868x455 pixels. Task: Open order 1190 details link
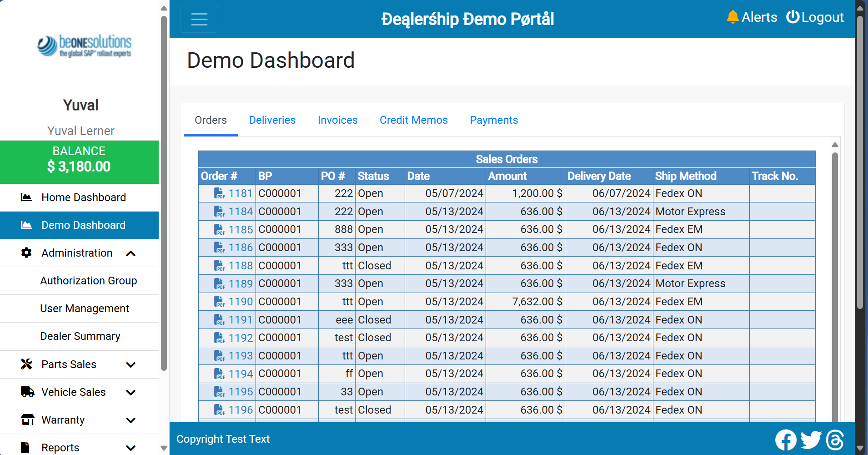coord(241,301)
